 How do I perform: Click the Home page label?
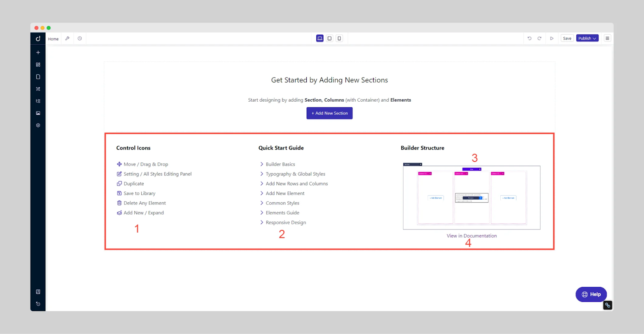53,39
